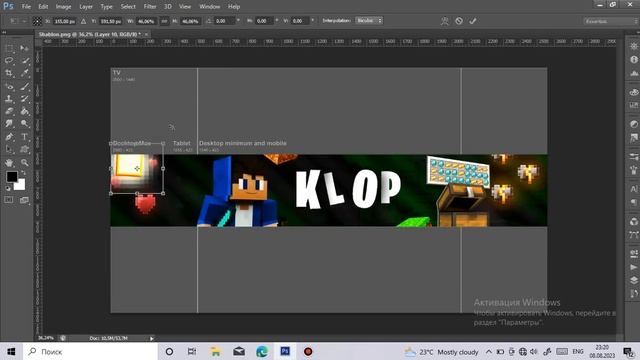This screenshot has width=640, height=360.
Task: Select the Zoom tool
Action: tap(24, 162)
